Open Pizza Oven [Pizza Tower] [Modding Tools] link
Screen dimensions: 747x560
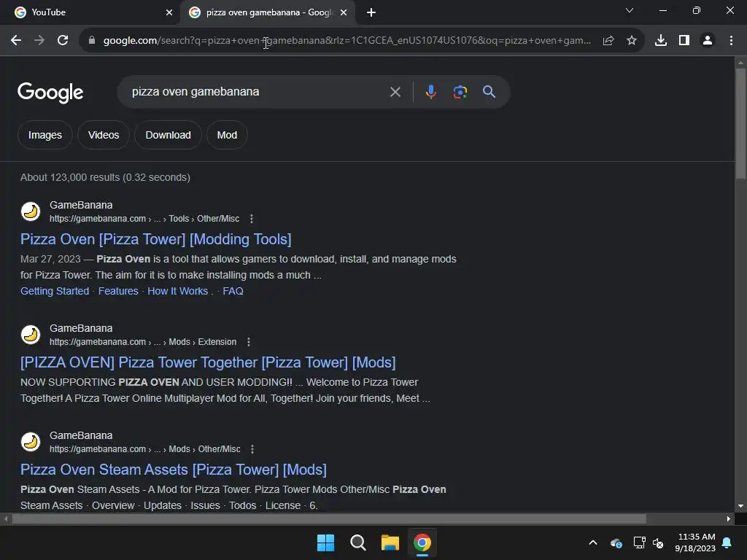[156, 239]
